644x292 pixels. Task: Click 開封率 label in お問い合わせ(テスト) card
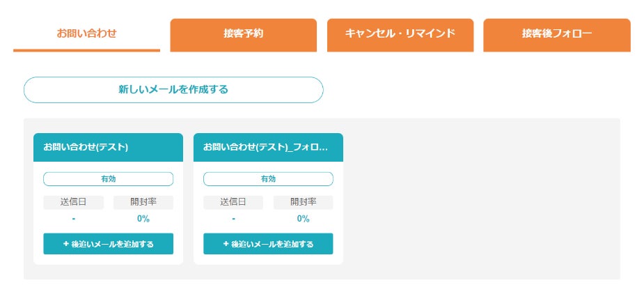tap(143, 202)
